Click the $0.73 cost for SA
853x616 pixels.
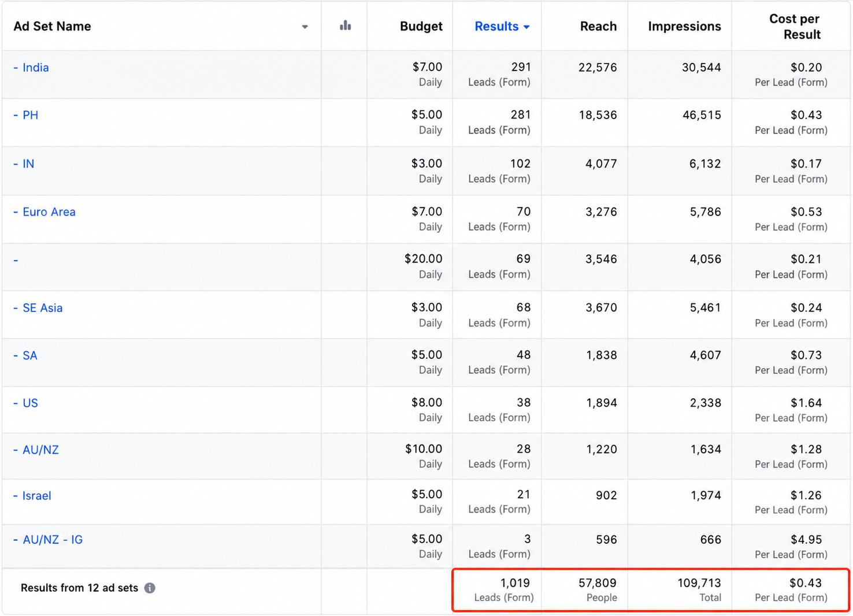806,355
